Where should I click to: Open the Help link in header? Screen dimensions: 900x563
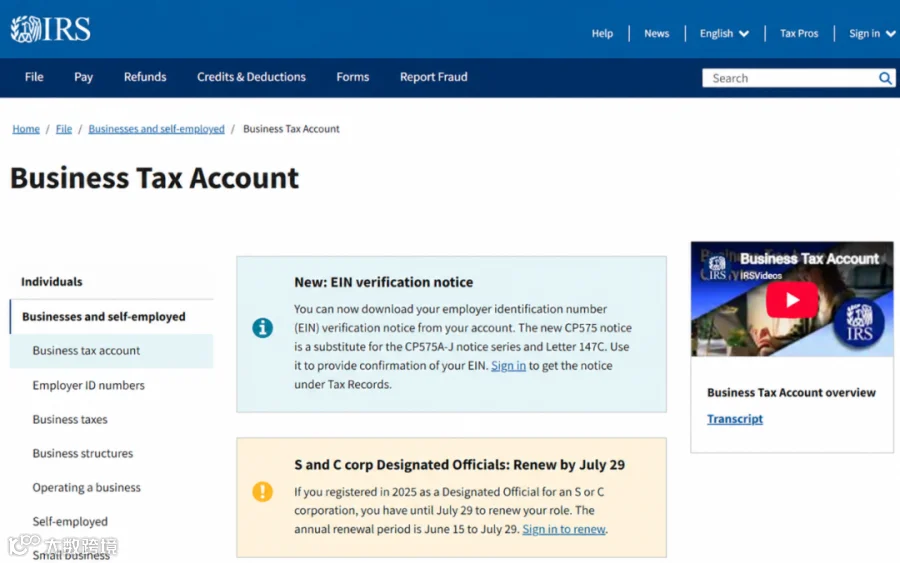[602, 33]
